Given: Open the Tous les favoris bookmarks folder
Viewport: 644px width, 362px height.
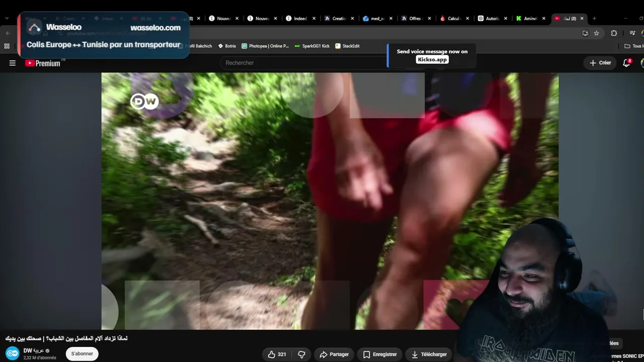Looking at the screenshot, I should coord(634,46).
